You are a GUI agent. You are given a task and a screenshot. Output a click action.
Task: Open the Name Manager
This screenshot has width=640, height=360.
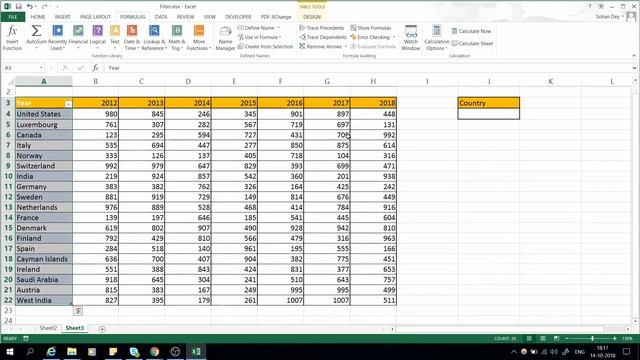coord(225,38)
